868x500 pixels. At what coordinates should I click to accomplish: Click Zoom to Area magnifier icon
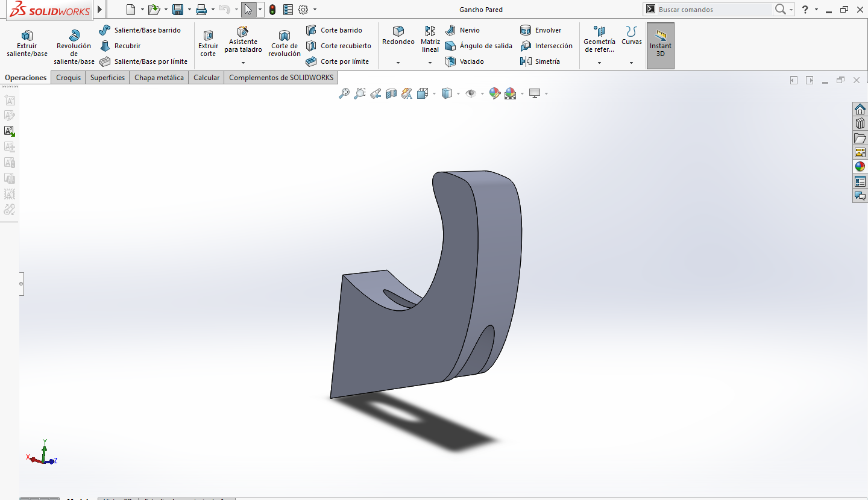[360, 93]
